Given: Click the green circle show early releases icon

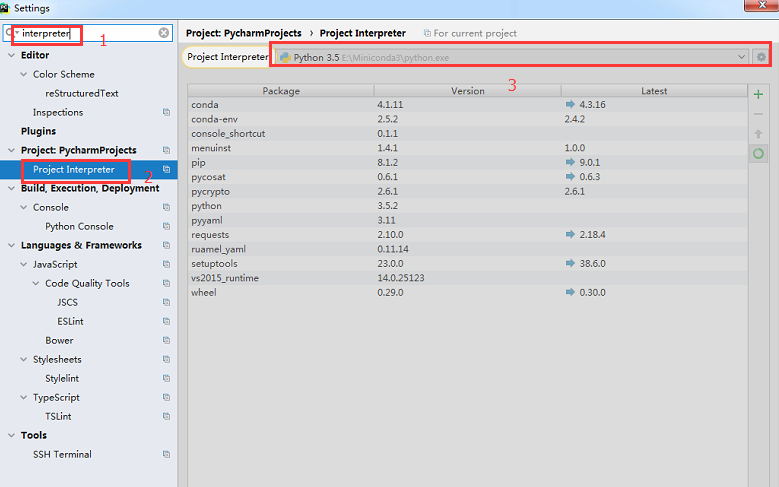Looking at the screenshot, I should [x=758, y=154].
